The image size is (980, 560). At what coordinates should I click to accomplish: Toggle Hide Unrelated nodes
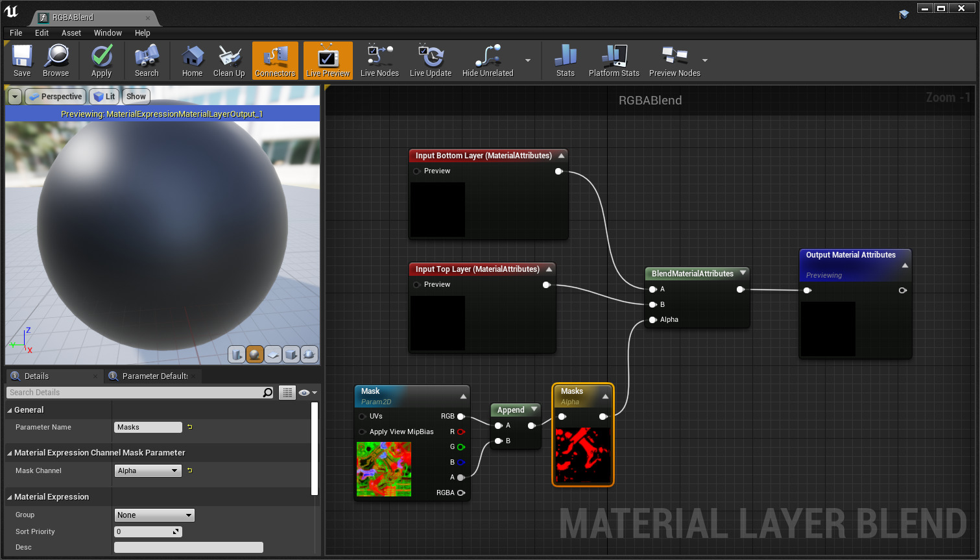(487, 60)
